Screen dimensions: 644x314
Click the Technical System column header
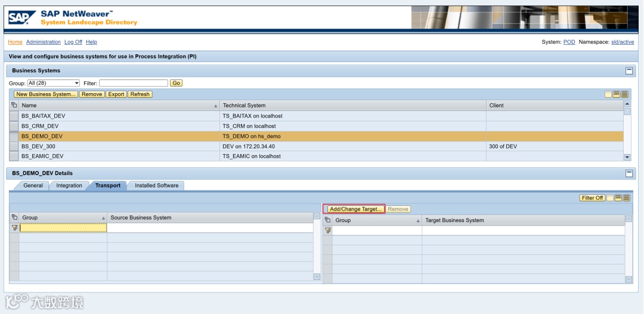[x=353, y=106]
